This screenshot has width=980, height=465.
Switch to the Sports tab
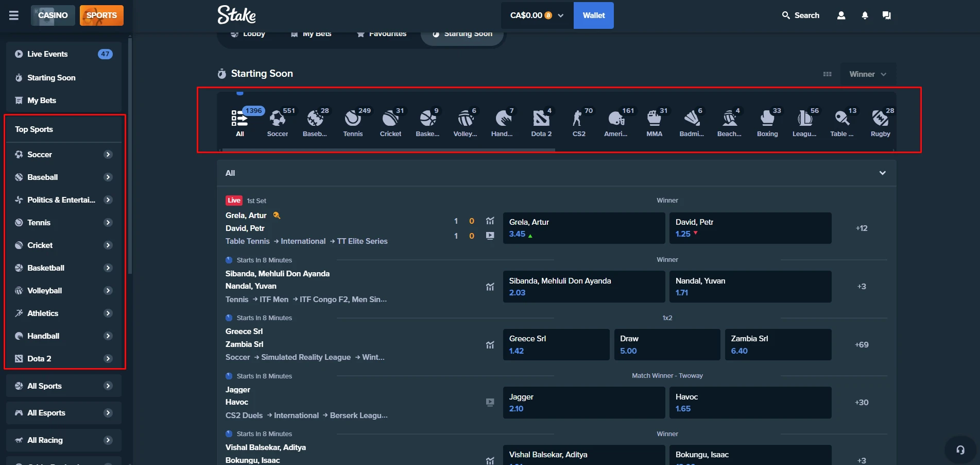(101, 15)
